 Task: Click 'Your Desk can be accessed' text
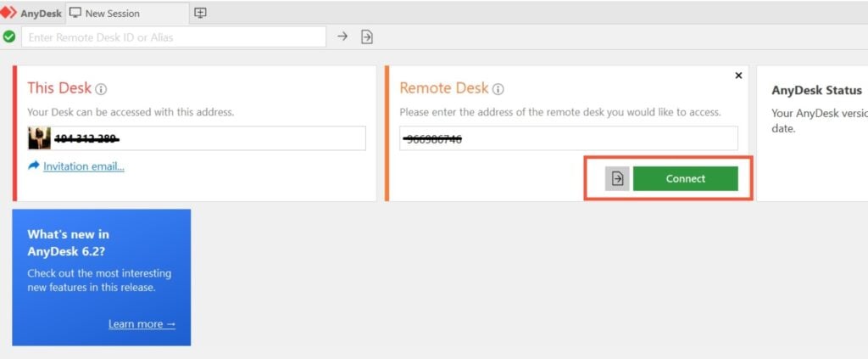tap(131, 112)
